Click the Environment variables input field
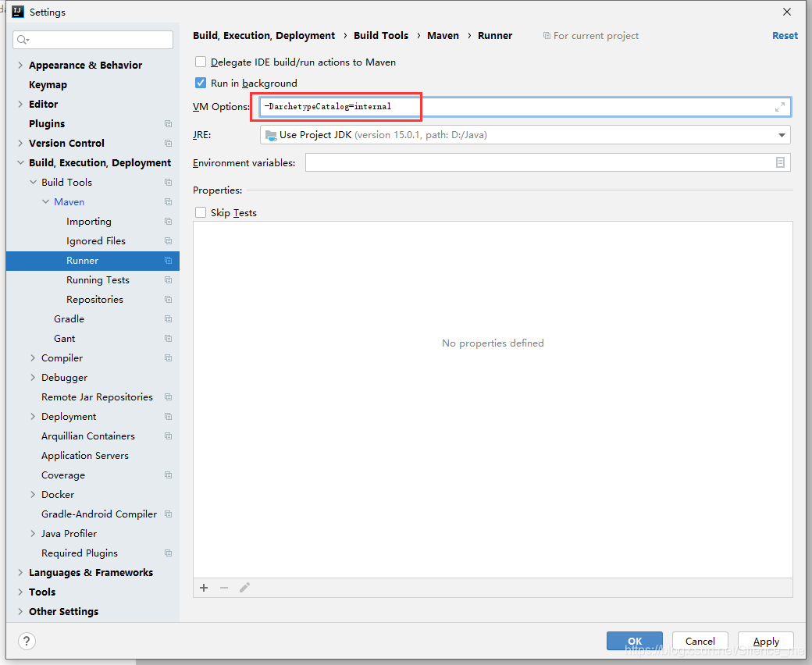 click(x=548, y=162)
